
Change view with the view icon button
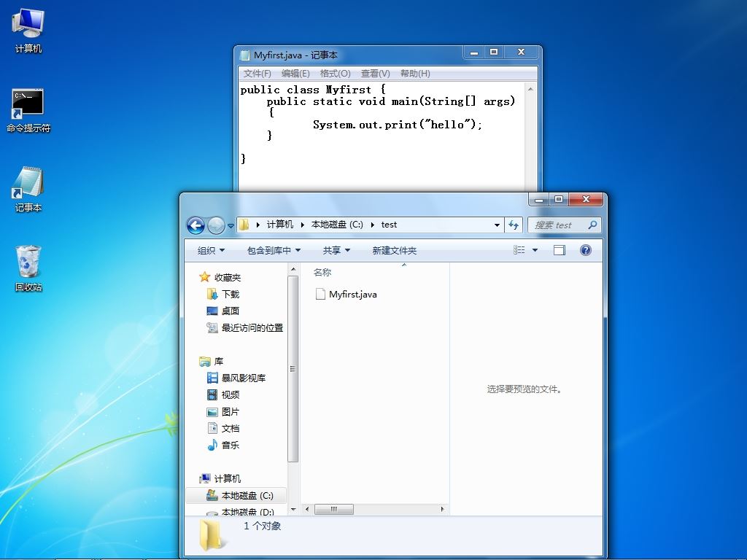click(x=519, y=250)
